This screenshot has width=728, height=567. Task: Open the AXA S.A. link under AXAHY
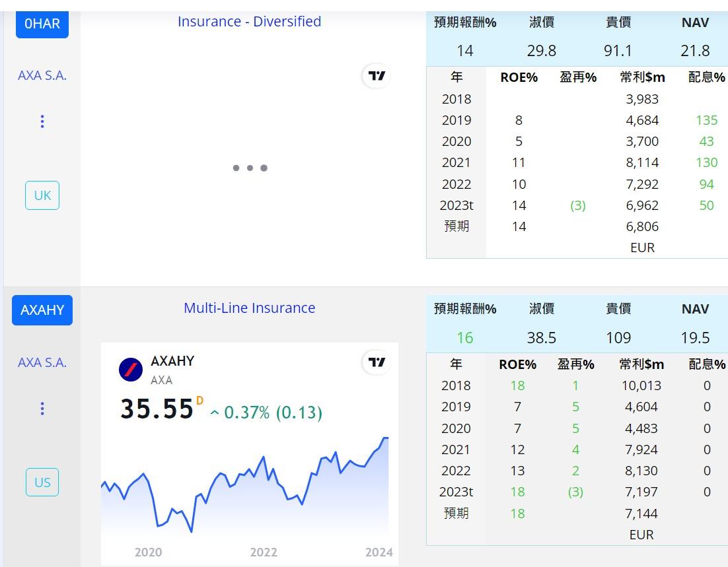point(42,362)
